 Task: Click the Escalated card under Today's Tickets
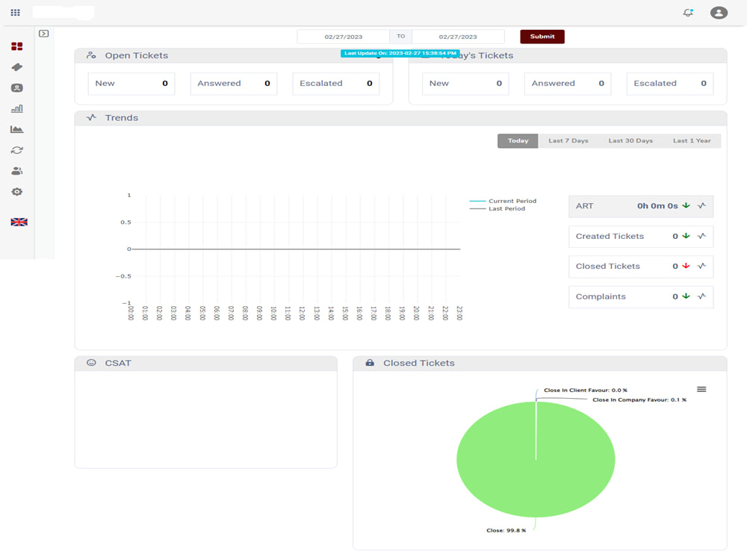coord(670,84)
